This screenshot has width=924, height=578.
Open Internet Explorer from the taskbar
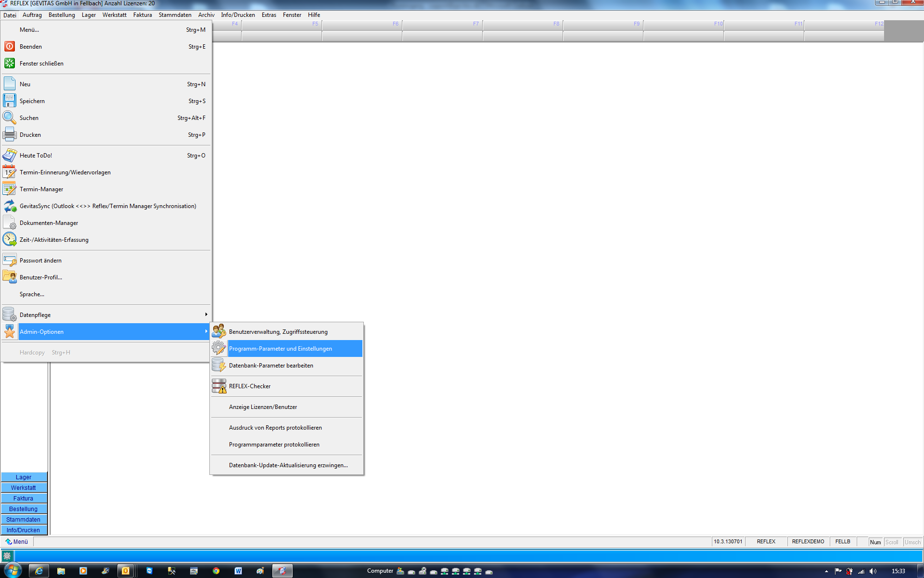[x=39, y=571]
